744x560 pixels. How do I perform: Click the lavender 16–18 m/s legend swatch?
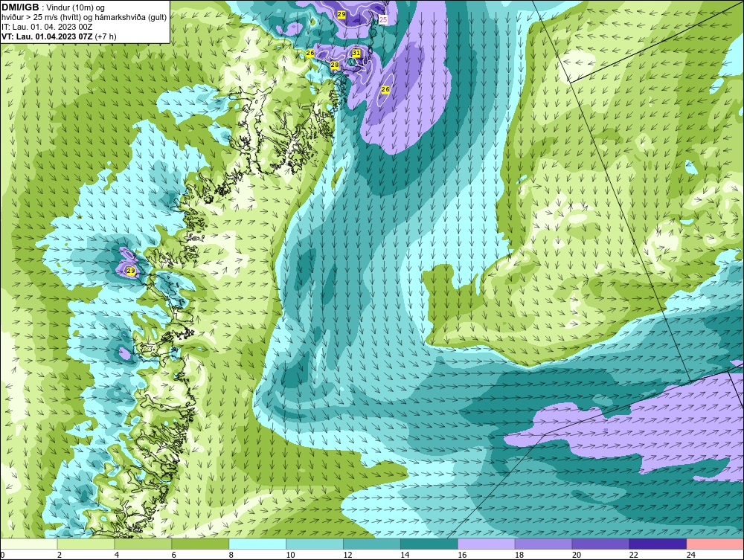pos(487,544)
